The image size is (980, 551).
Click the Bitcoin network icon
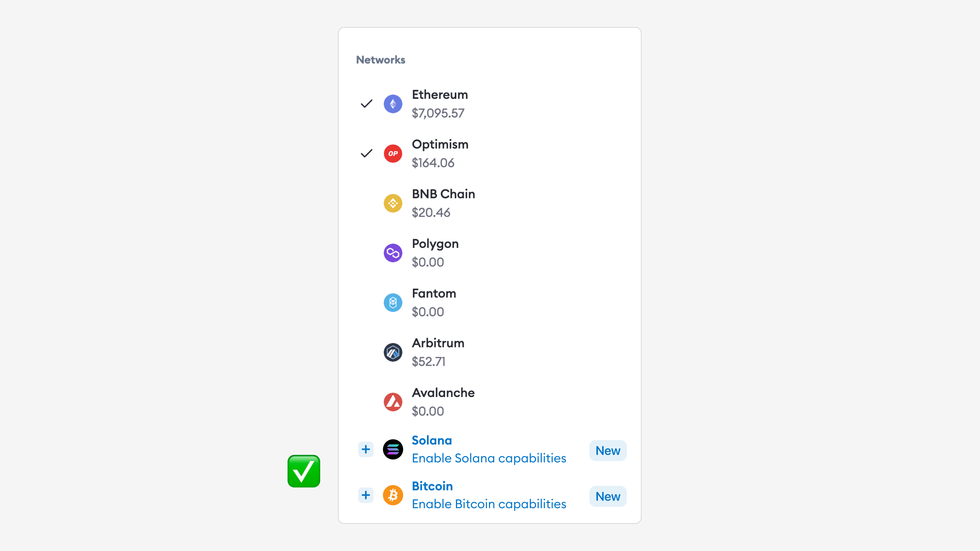pyautogui.click(x=393, y=495)
